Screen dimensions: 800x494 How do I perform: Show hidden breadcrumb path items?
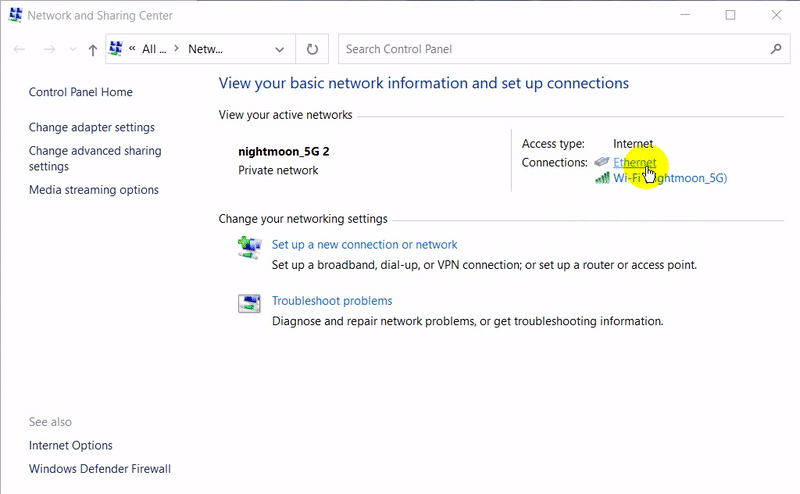coord(132,49)
